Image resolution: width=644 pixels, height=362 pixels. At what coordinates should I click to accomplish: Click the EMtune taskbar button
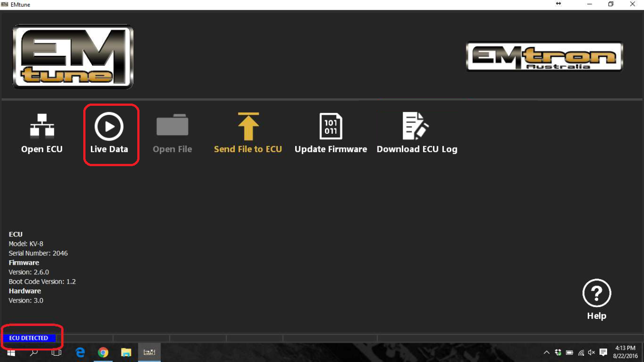[149, 353]
